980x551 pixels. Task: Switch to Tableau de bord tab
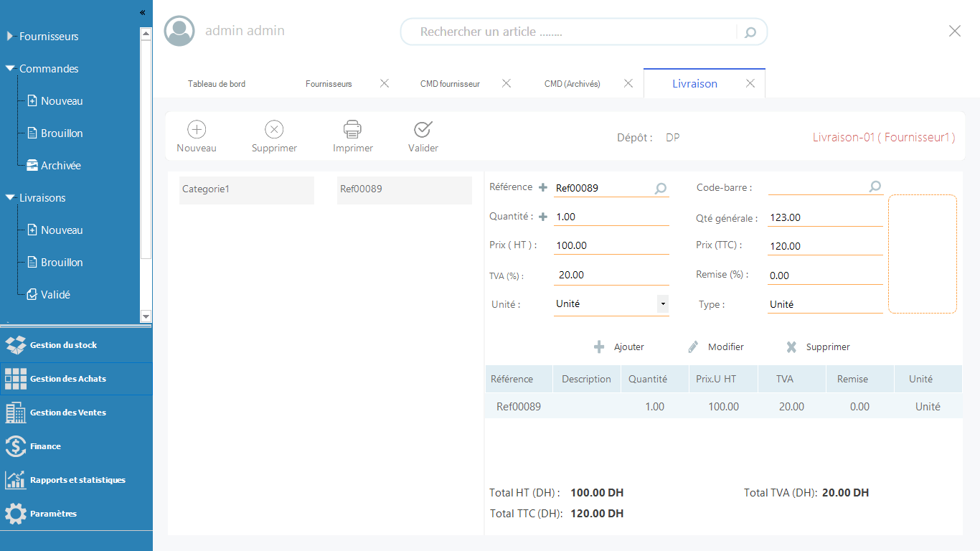coord(217,84)
